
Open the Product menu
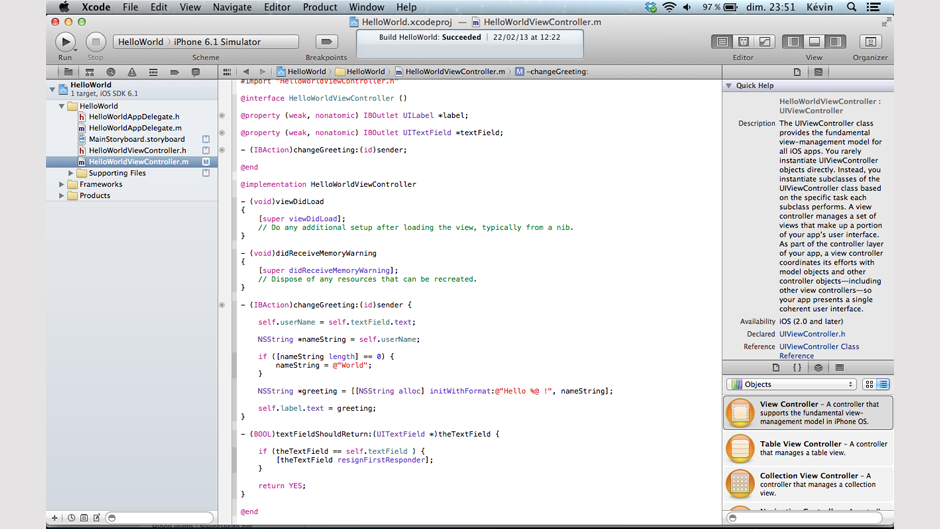point(320,7)
